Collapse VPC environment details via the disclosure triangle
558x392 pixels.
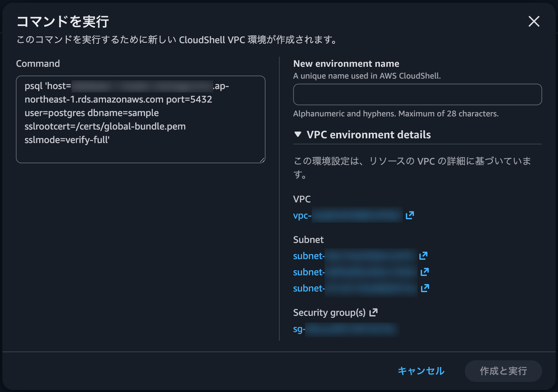point(297,134)
